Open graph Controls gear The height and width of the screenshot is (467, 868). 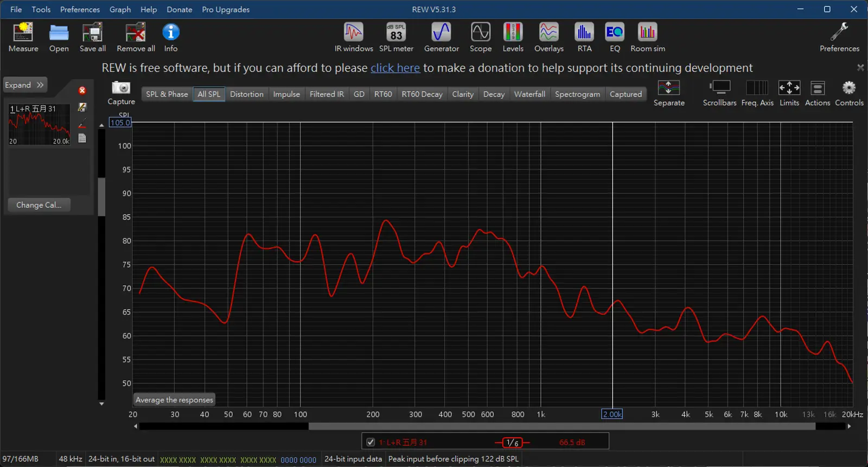[x=849, y=93]
